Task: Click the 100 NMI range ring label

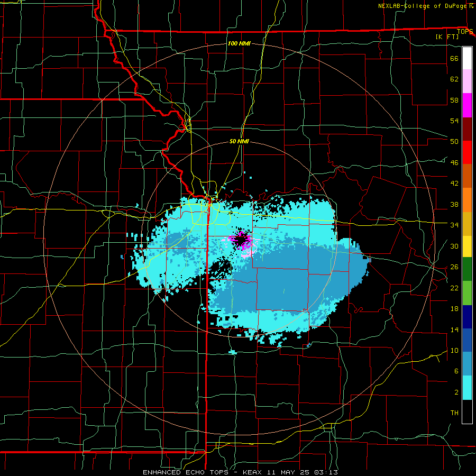Action: [x=239, y=43]
